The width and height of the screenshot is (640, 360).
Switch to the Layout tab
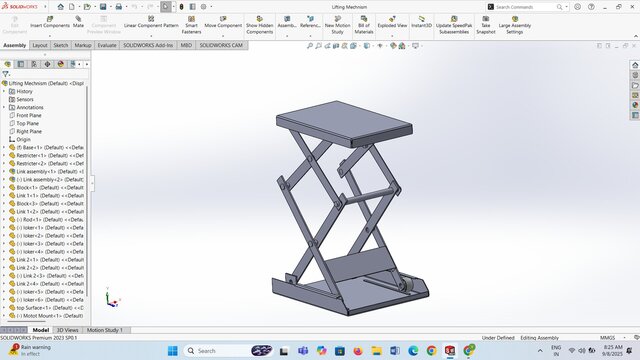[x=40, y=45]
